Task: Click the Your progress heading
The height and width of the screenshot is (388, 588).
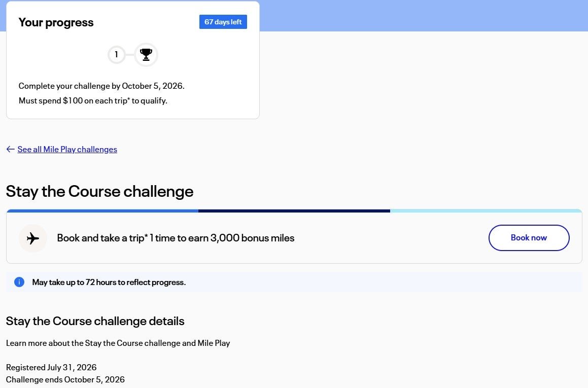Action: pyautogui.click(x=56, y=22)
